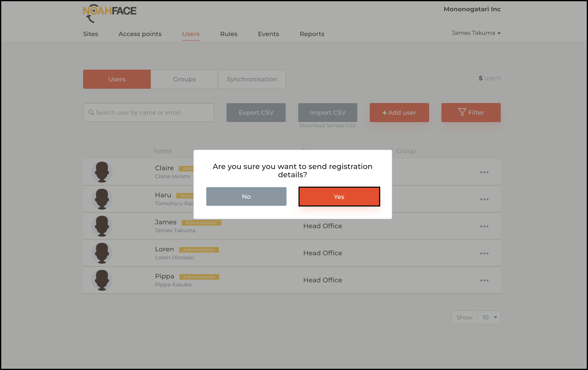Viewport: 588px width, 370px height.
Task: Open the Reports menu item
Action: click(x=312, y=34)
